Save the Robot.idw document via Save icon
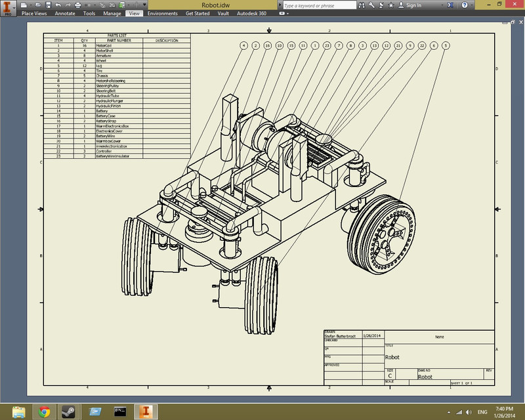The height and width of the screenshot is (420, 525). 49,5
